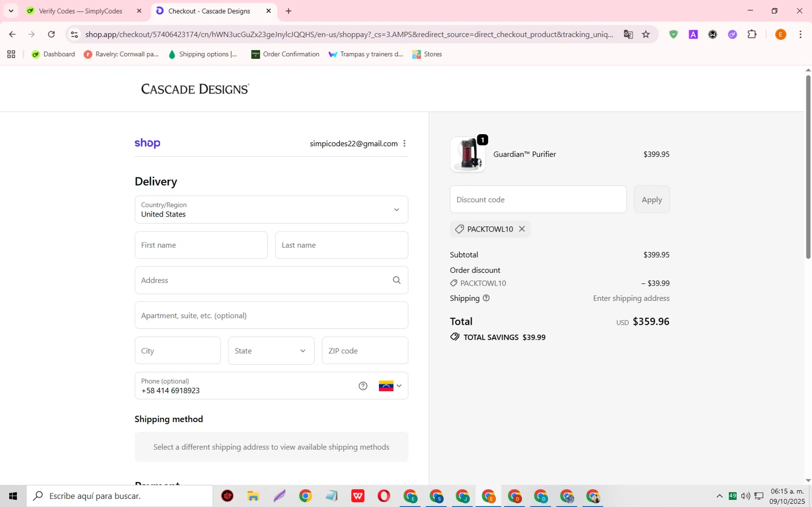Click the page vertical scrollbar
This screenshot has height=507, width=812.
click(808, 167)
